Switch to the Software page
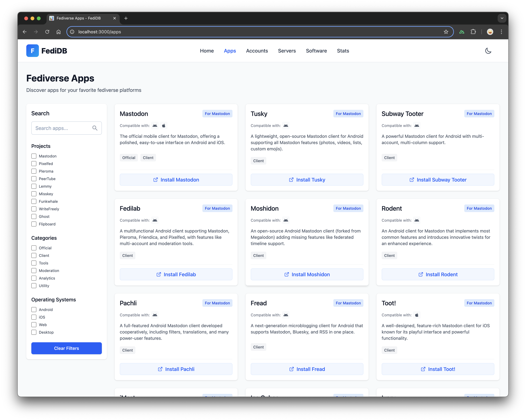 316,51
